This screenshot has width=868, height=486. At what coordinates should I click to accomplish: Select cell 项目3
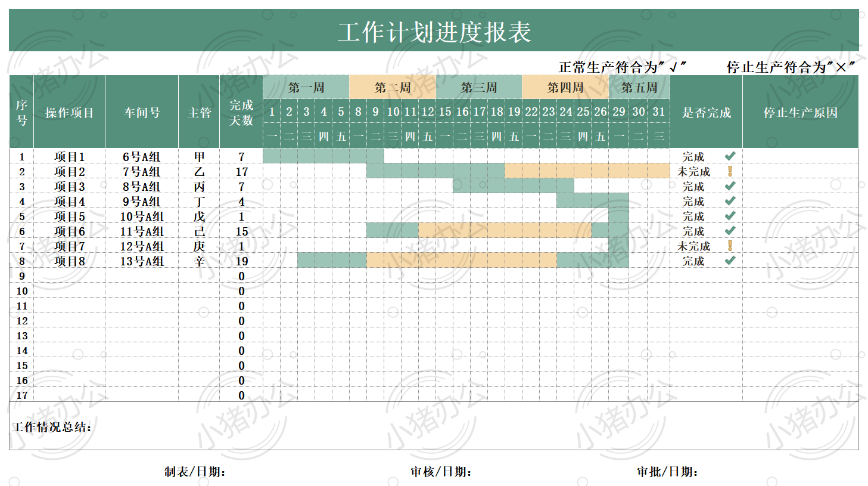(x=70, y=186)
